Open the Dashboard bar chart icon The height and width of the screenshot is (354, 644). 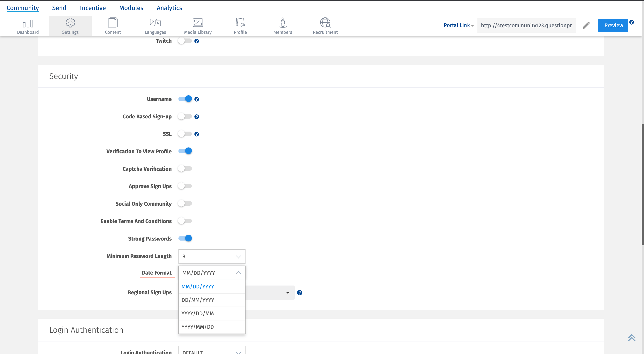coord(28,23)
